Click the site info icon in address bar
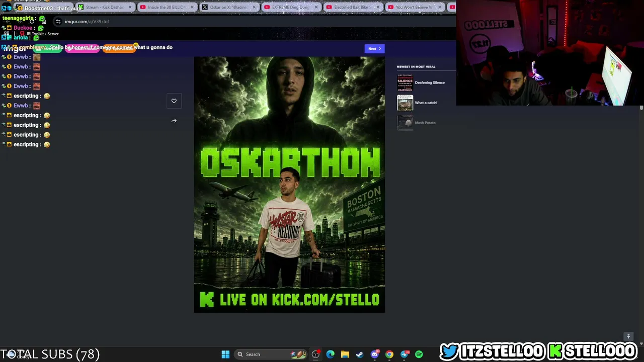This screenshot has width=644, height=362. [58, 22]
